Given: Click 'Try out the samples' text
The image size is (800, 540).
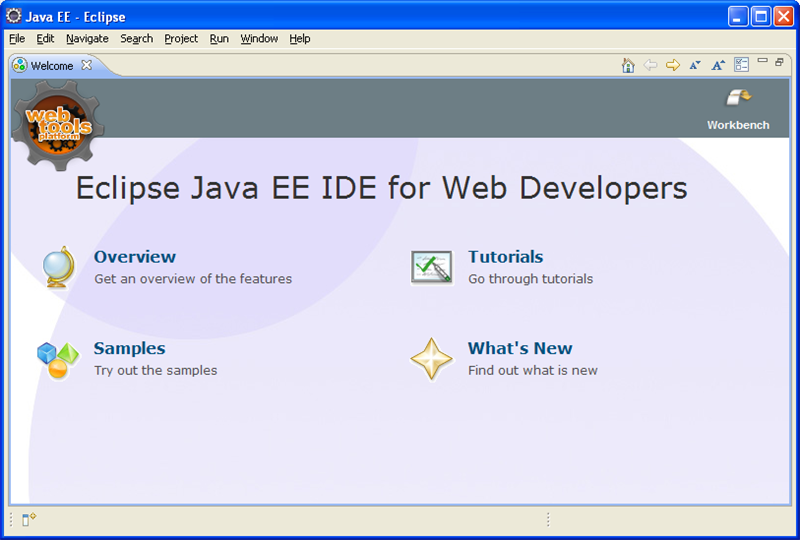Looking at the screenshot, I should coord(156,370).
